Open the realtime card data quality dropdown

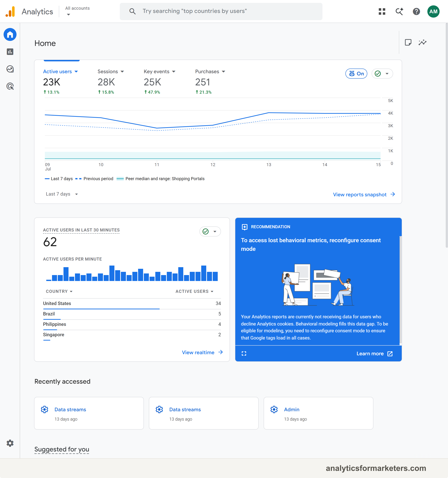click(210, 231)
